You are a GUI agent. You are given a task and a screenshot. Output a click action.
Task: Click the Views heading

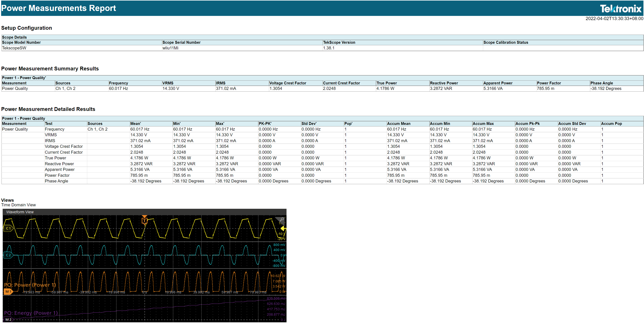tap(8, 200)
